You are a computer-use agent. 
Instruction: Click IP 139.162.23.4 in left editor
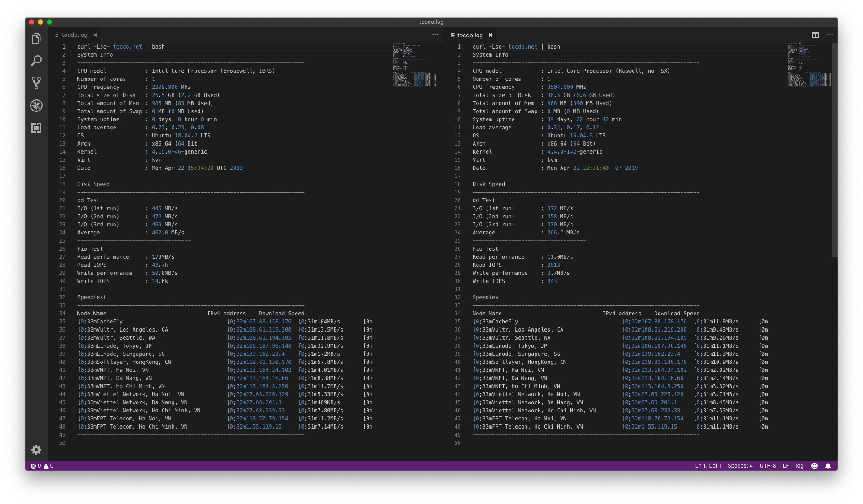coord(266,354)
